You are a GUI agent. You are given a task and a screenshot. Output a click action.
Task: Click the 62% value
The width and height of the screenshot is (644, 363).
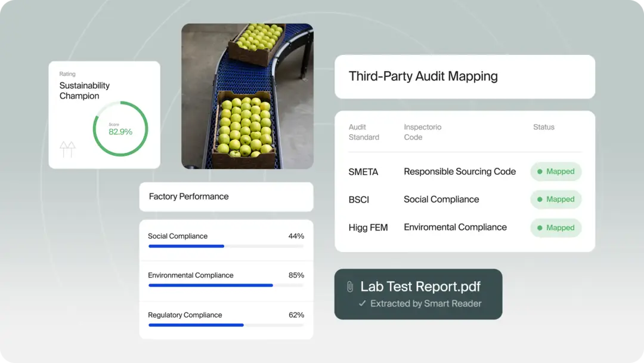[296, 315]
